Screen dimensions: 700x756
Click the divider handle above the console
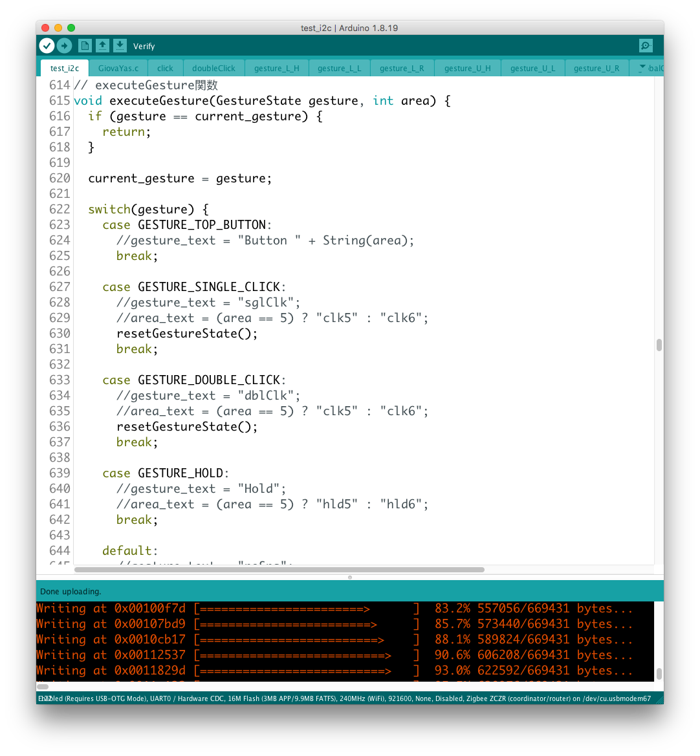pyautogui.click(x=350, y=577)
